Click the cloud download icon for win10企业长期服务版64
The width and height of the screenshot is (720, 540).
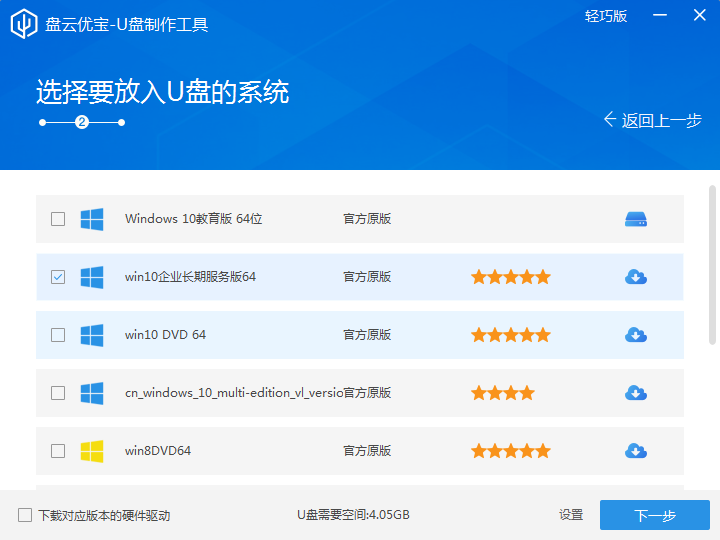point(636,277)
